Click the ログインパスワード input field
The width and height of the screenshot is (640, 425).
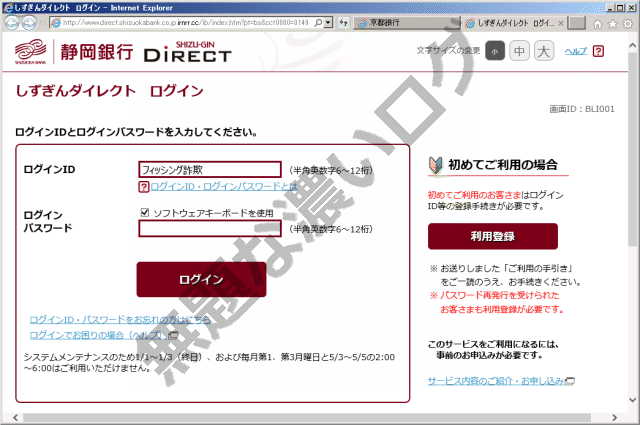pos(210,229)
